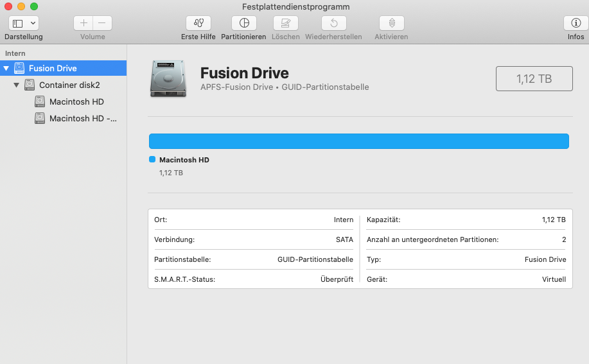589x364 pixels.
Task: Click the Erste Hilfe stethoscope icon
Action: [x=198, y=23]
